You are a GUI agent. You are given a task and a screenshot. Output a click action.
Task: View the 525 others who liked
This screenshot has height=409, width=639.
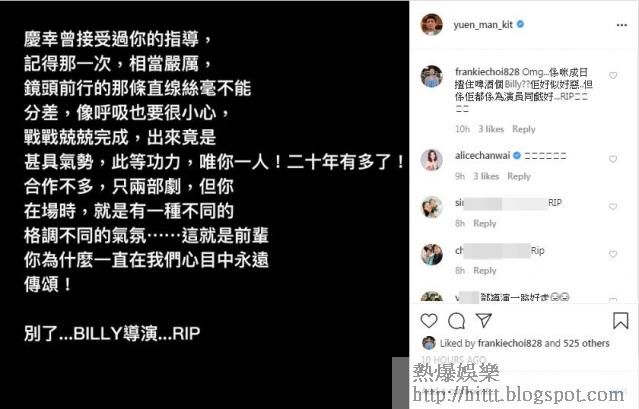point(586,343)
